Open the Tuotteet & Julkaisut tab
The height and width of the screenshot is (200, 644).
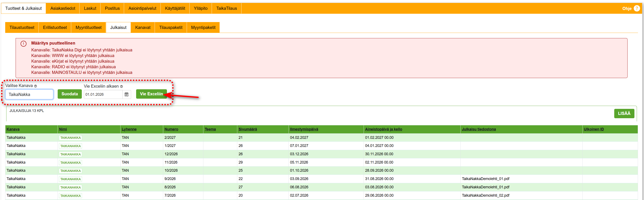[24, 8]
